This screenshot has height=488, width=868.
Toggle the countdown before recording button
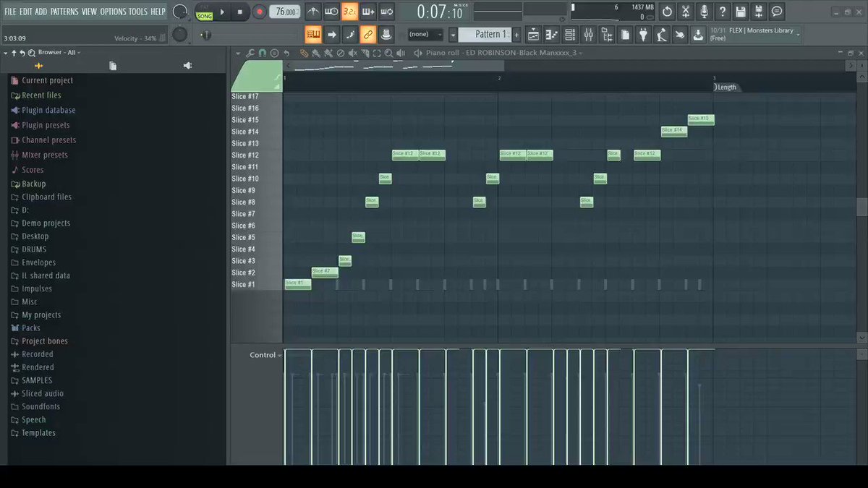349,12
